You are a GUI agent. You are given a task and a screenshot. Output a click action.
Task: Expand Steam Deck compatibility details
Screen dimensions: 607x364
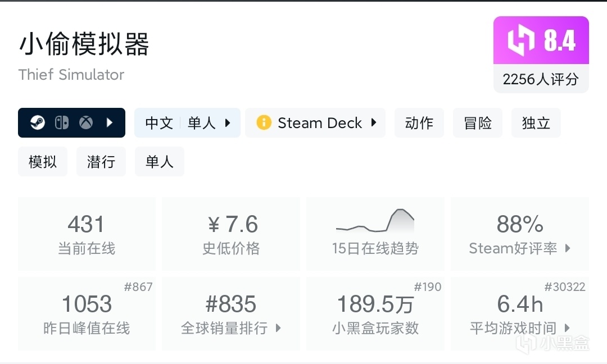[374, 122]
